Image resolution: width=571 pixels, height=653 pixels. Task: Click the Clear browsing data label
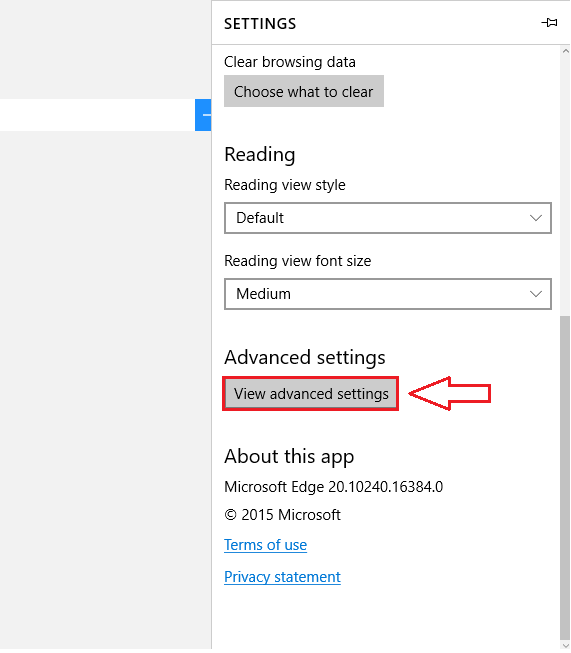pyautogui.click(x=290, y=62)
